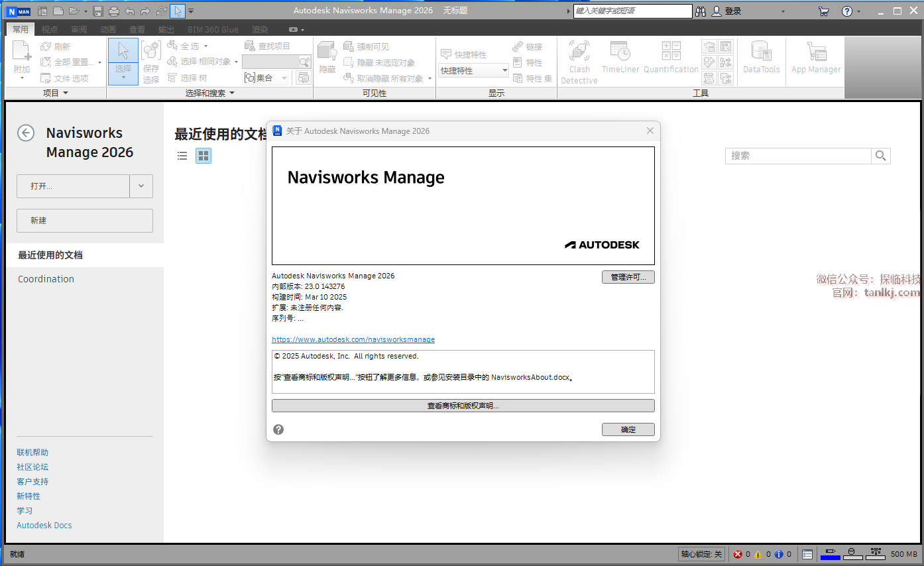Confirm the About dialog with 确定

(x=628, y=429)
